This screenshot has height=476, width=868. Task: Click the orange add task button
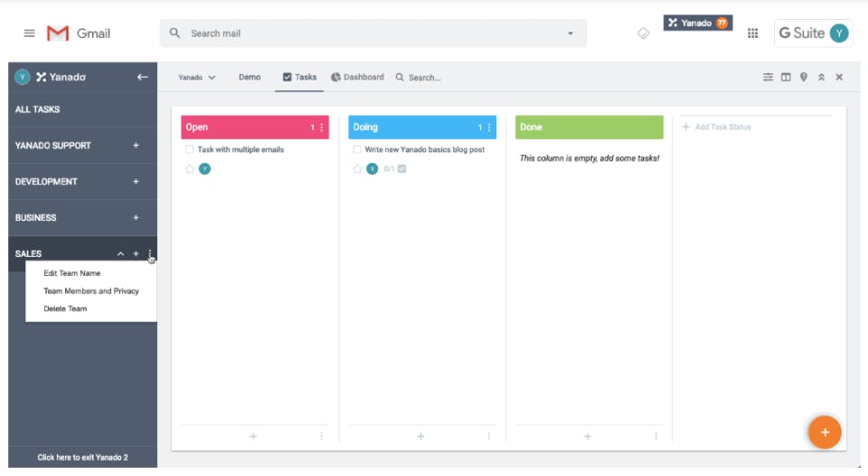825,433
